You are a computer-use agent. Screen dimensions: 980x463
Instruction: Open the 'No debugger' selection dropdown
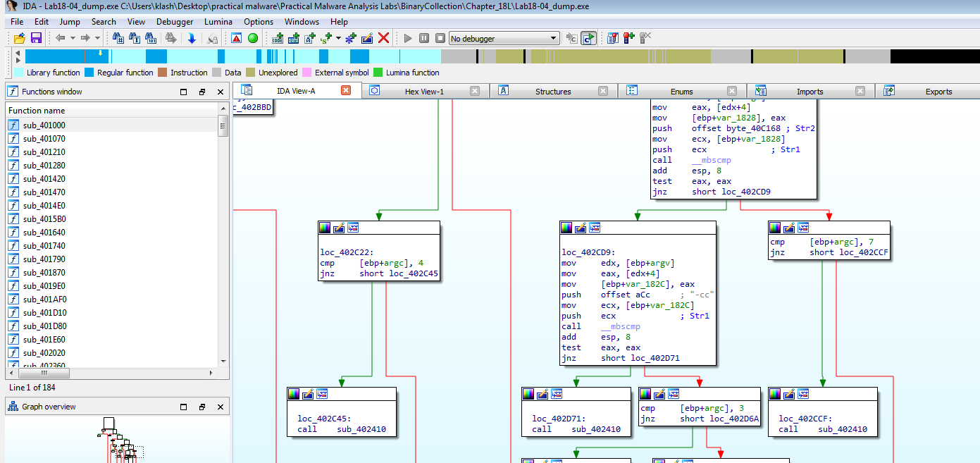pyautogui.click(x=504, y=38)
